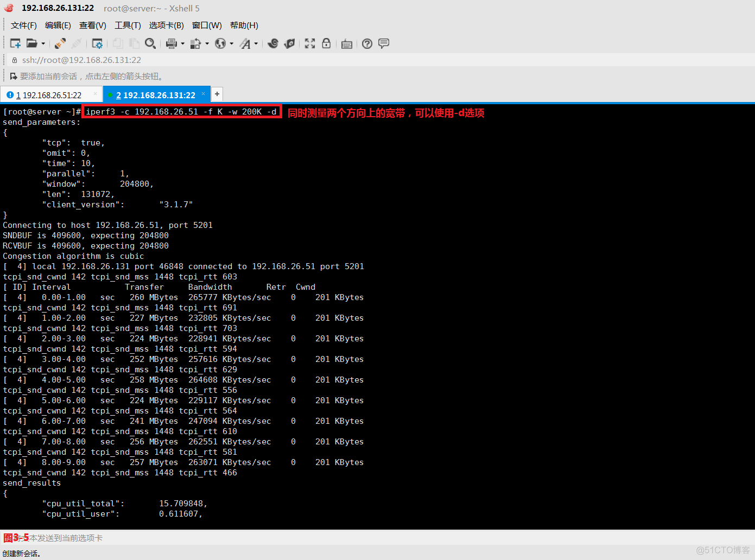Open the 工具(T) menu

coord(127,25)
